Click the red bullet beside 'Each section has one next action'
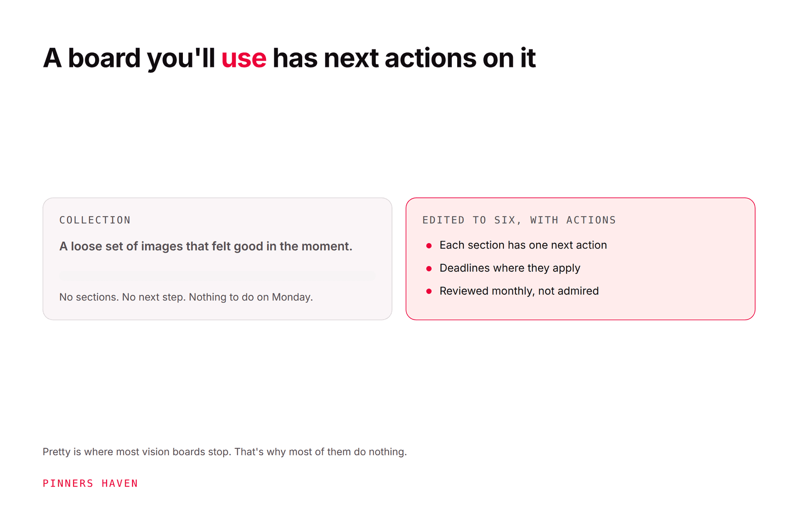The height and width of the screenshot is (532, 798). [x=429, y=246]
